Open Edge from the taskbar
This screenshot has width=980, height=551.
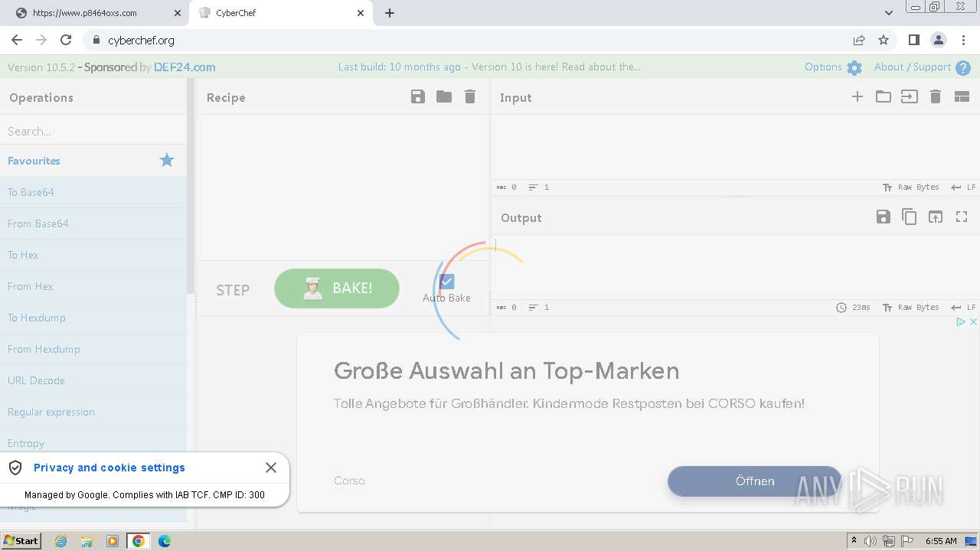[164, 541]
